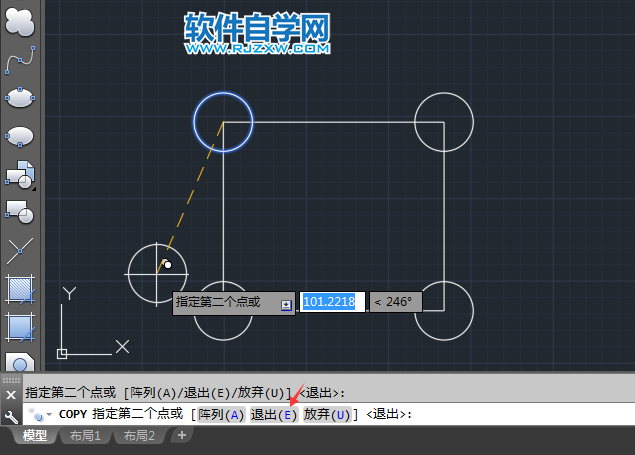Click the angle field showing 246°
Image resolution: width=635 pixels, height=455 pixels.
click(x=396, y=302)
